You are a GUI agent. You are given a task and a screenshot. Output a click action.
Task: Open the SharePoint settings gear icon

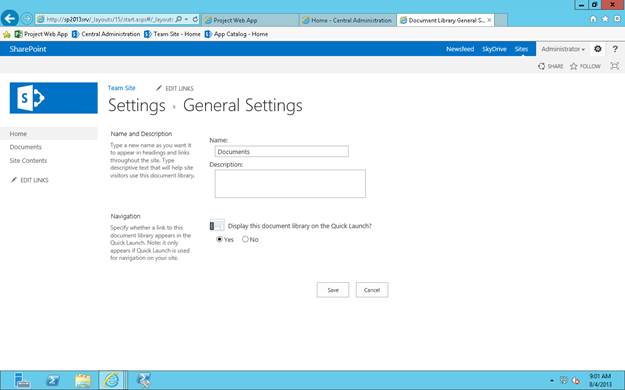(597, 49)
